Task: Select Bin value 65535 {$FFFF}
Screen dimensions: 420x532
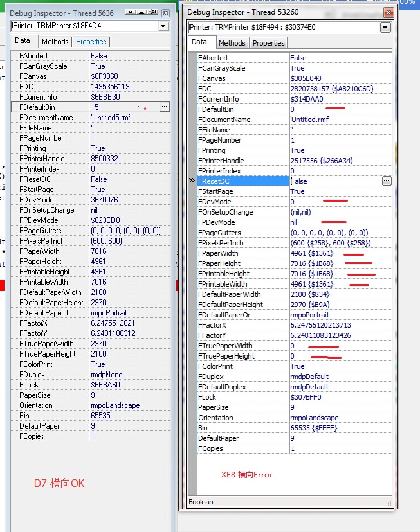Action: (314, 428)
